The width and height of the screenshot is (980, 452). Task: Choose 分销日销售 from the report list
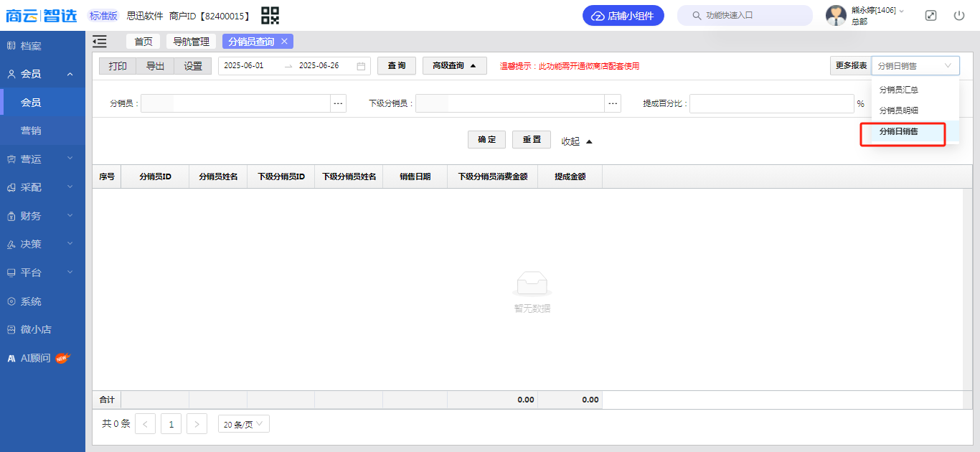915,131
